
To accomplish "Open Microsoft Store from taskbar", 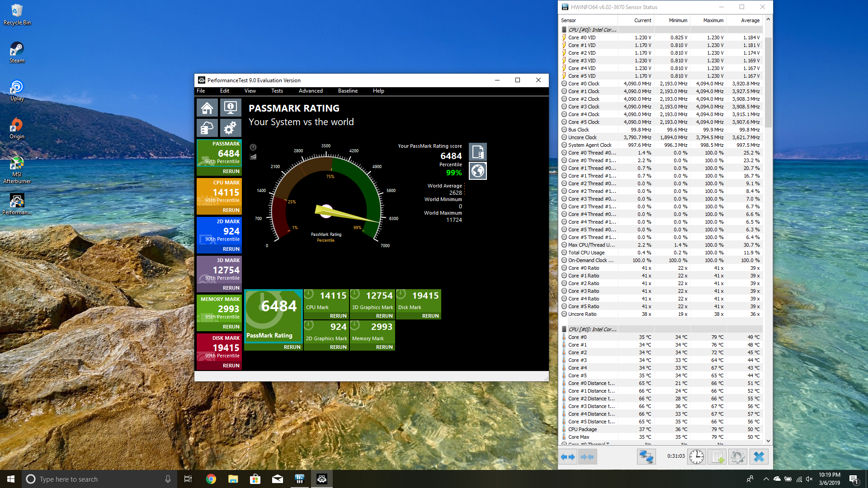I will coord(255,479).
